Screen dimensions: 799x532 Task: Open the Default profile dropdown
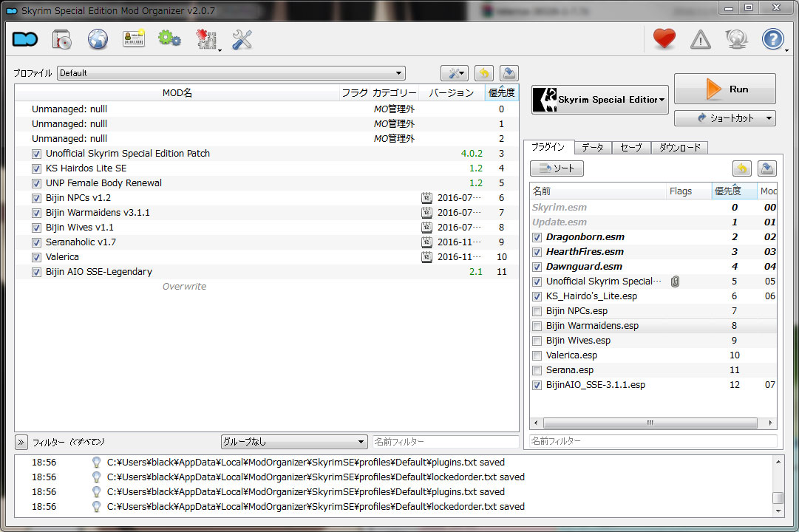pos(231,73)
